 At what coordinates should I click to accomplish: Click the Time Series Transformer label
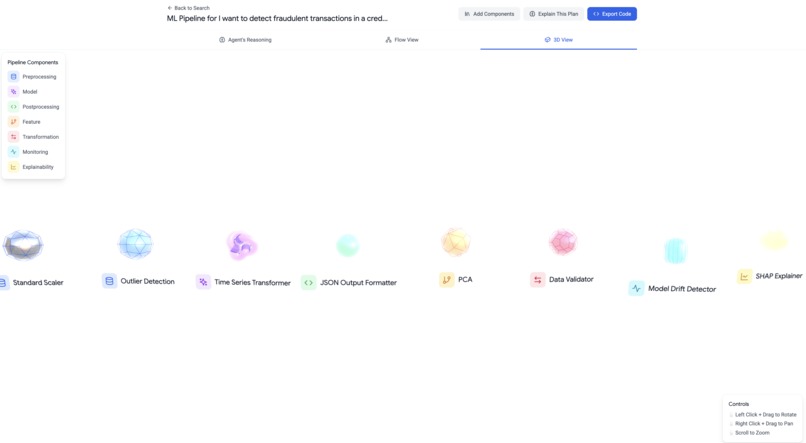coord(252,282)
